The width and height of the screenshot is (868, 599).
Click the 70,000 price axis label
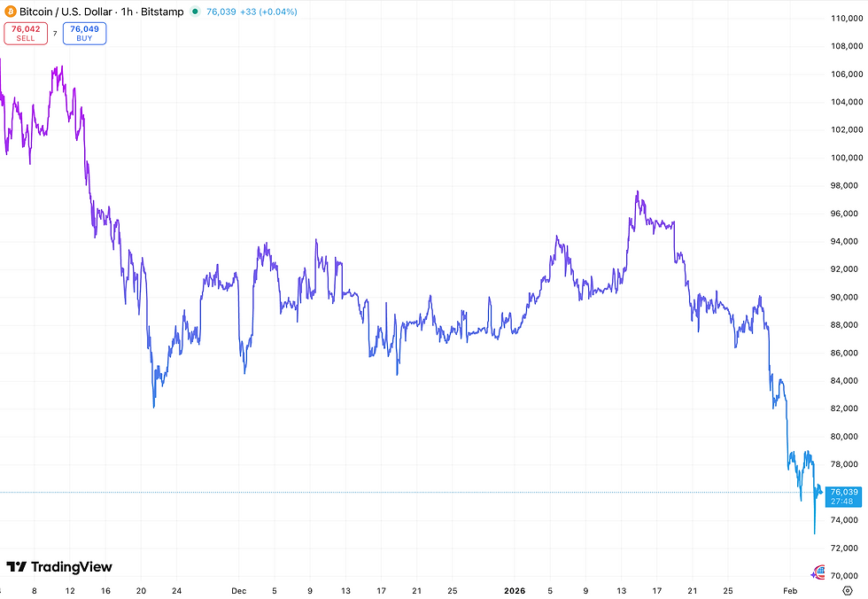tap(845, 576)
